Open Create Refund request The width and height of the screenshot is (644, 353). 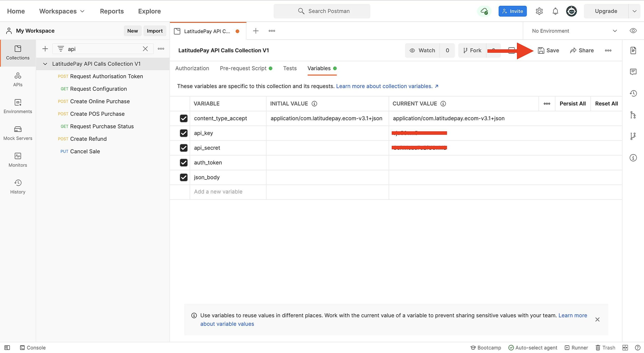pos(88,139)
